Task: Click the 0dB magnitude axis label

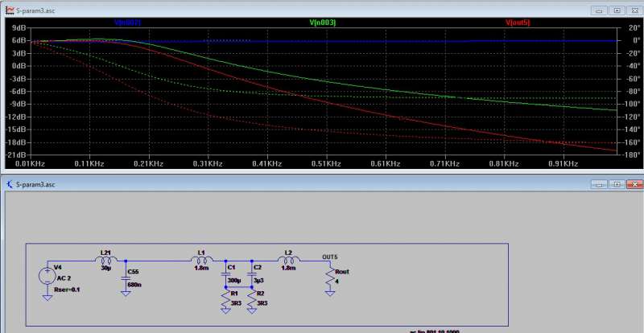Action: [18, 66]
